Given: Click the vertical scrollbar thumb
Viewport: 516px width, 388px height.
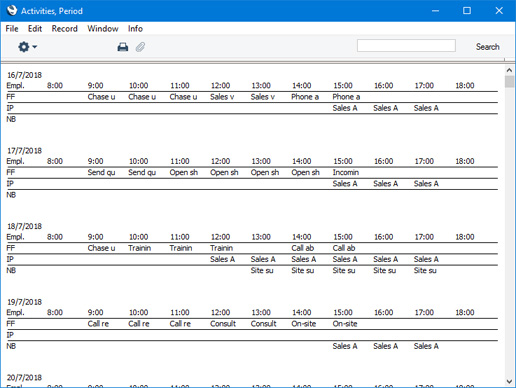Looking at the screenshot, I should [509, 82].
